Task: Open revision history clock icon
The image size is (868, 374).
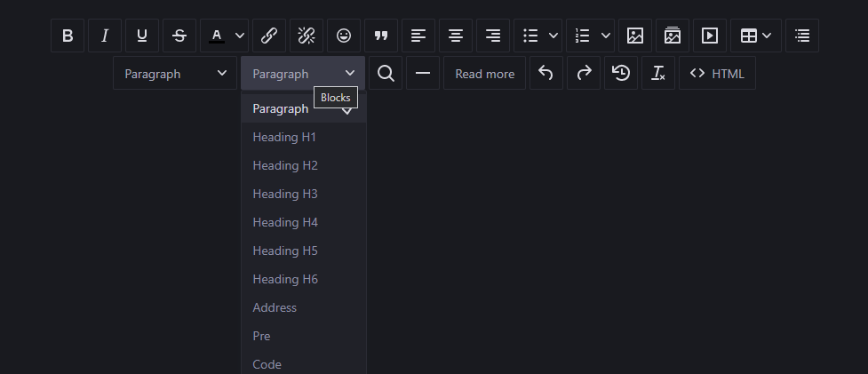Action: [621, 73]
